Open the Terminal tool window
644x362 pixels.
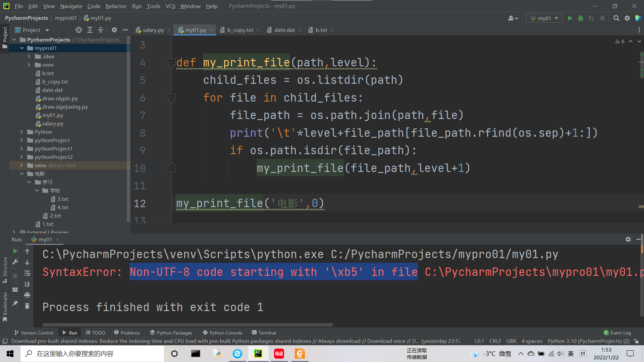tap(264, 333)
